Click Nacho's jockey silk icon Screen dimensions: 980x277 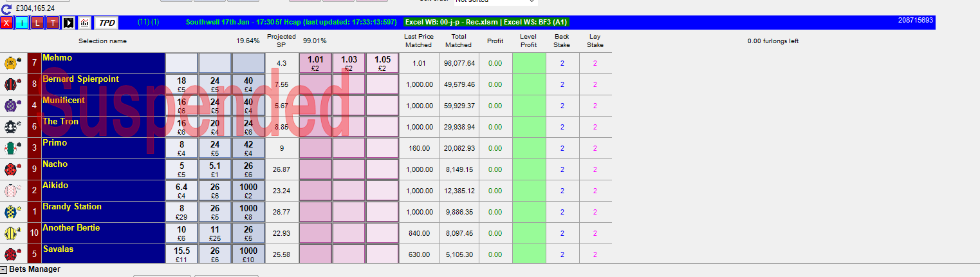click(12, 169)
